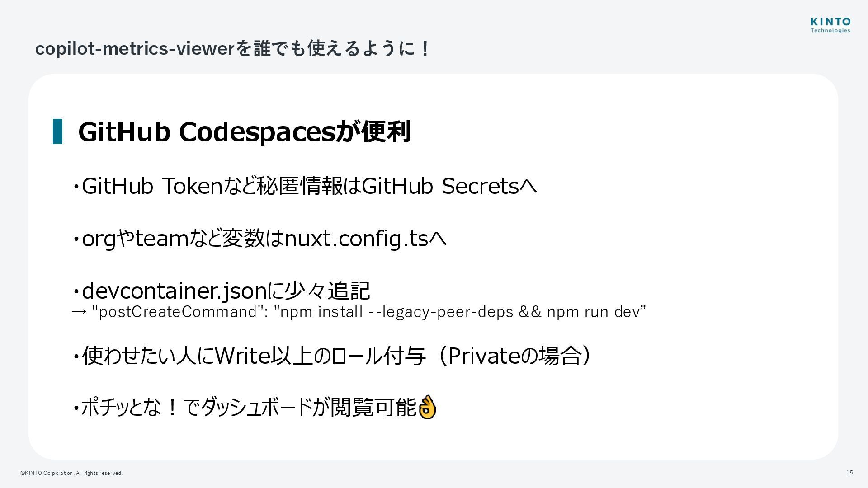Viewport: 868px width, 488px height.
Task: Click the GitHub Codespacesが便利 heading
Action: (x=244, y=131)
